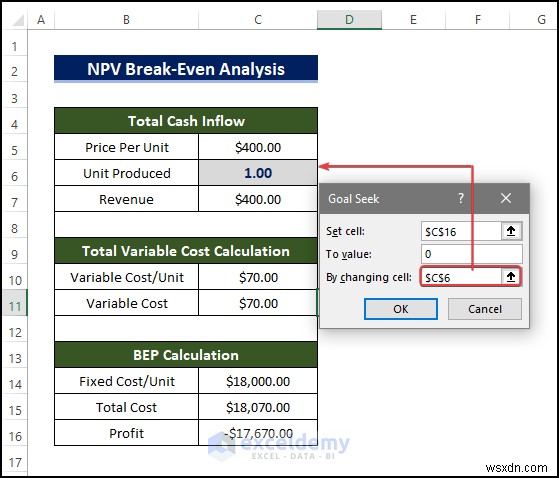The height and width of the screenshot is (478, 559).
Task: Close the Goal Seek dialog
Action: pos(506,198)
